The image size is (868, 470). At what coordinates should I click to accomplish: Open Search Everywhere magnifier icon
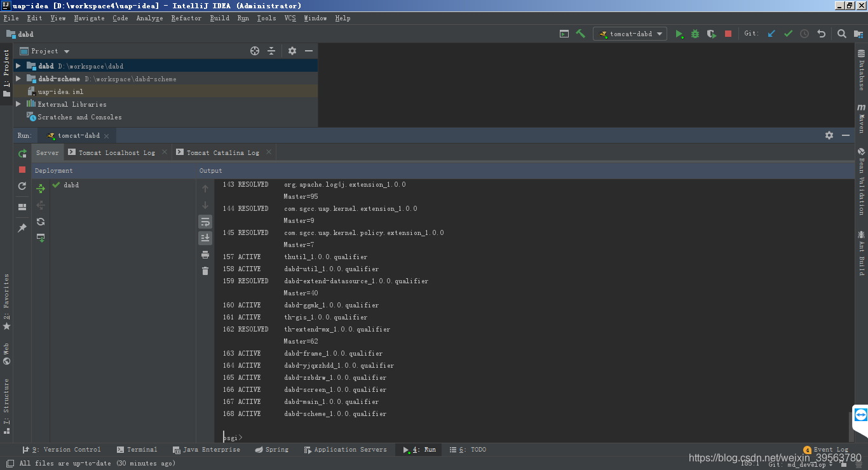[x=841, y=34]
